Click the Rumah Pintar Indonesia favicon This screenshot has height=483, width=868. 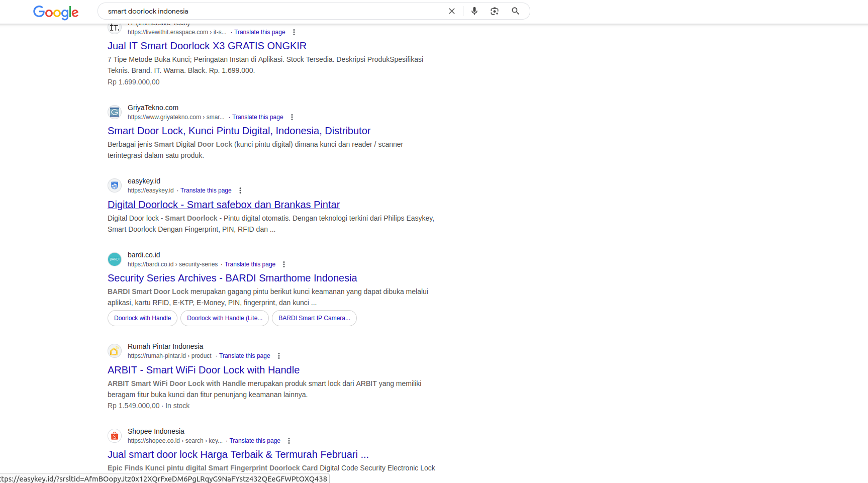[x=115, y=351]
